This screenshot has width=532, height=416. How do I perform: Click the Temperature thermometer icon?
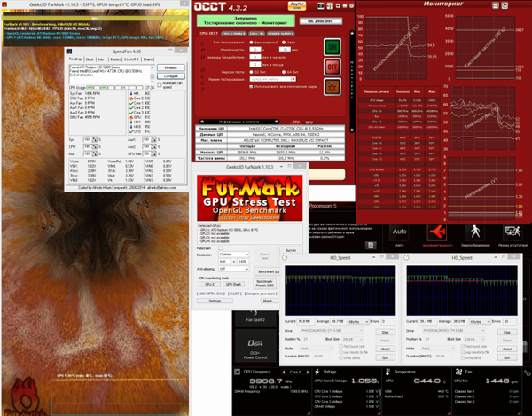(x=387, y=372)
